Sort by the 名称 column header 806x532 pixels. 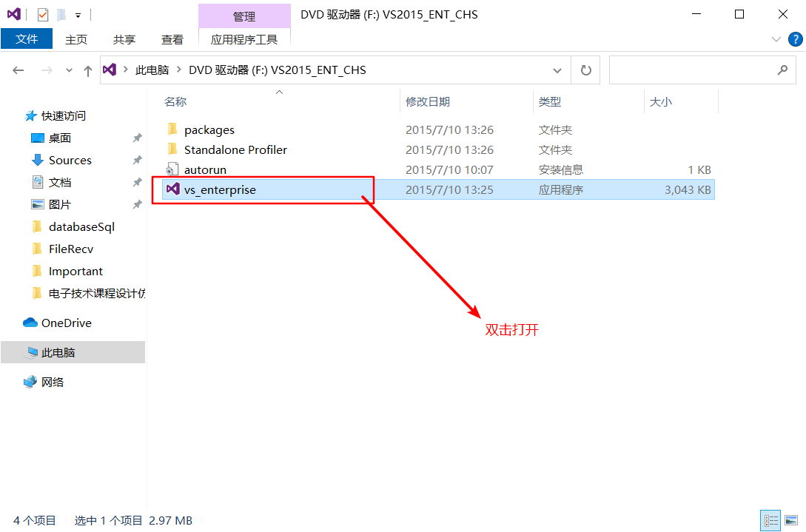[175, 102]
